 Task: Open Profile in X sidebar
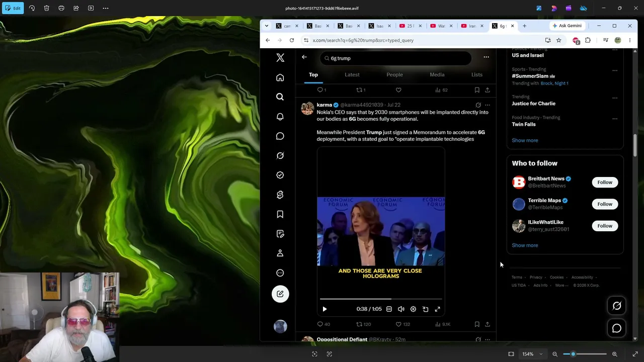point(280,253)
